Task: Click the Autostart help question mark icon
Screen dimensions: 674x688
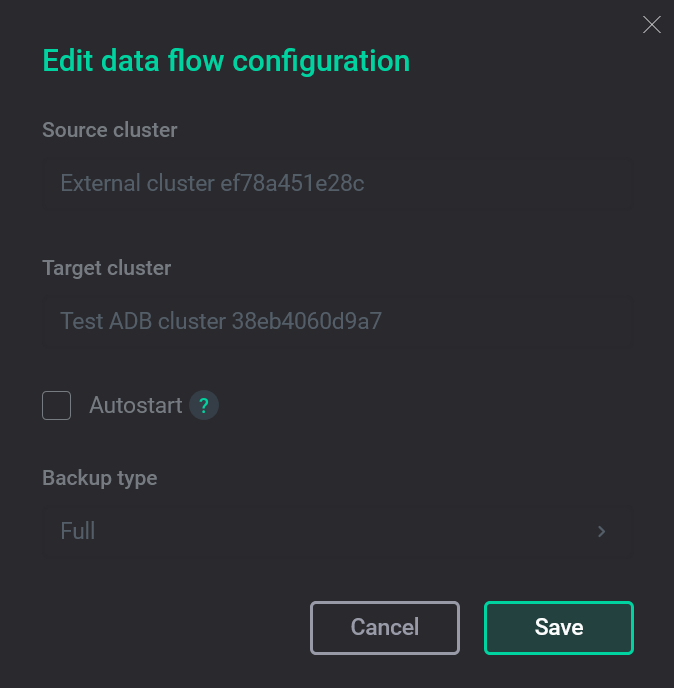Action: coord(204,405)
